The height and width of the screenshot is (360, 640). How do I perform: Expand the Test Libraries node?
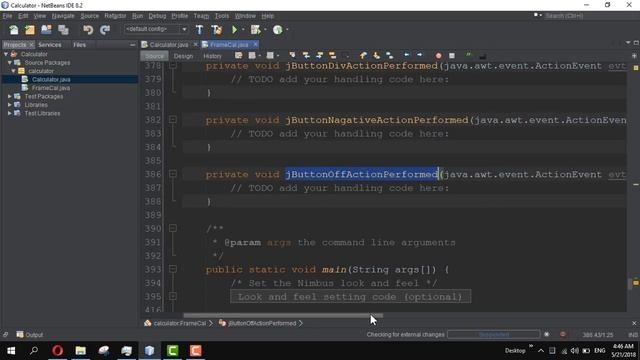(x=10, y=113)
